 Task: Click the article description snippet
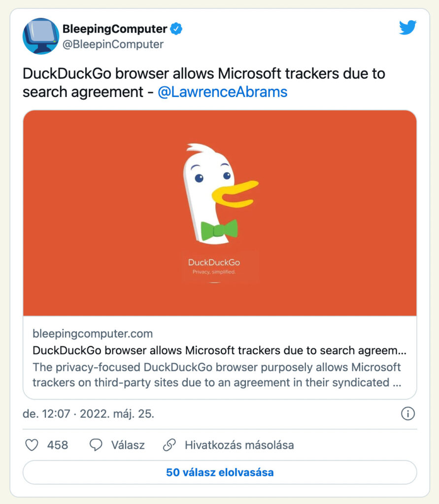pyautogui.click(x=217, y=375)
